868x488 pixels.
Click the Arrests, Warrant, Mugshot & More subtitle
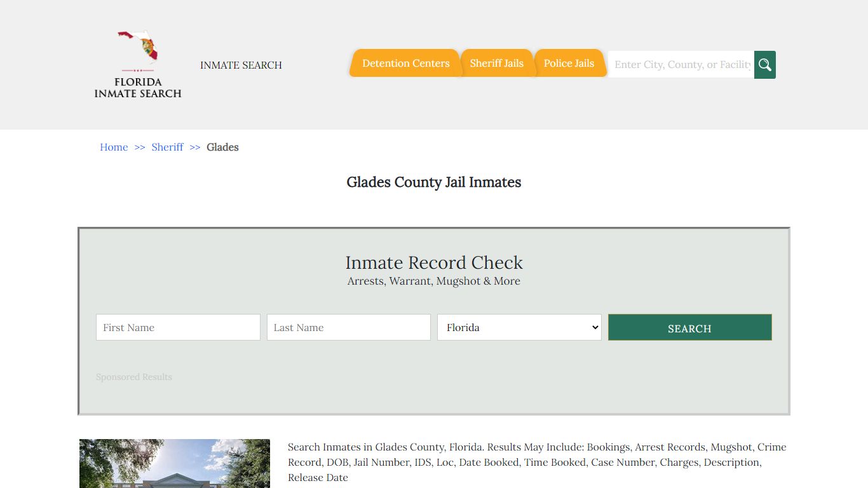pos(434,281)
